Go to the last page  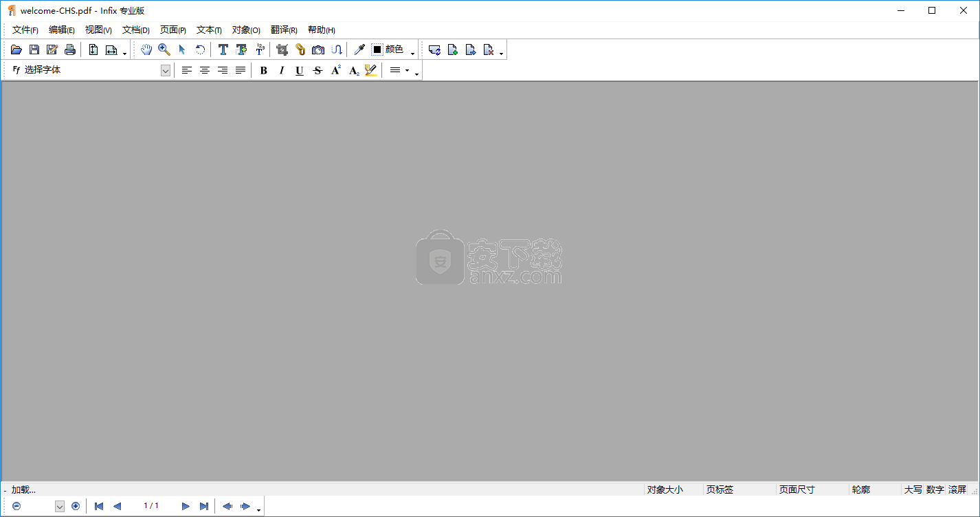pos(203,506)
